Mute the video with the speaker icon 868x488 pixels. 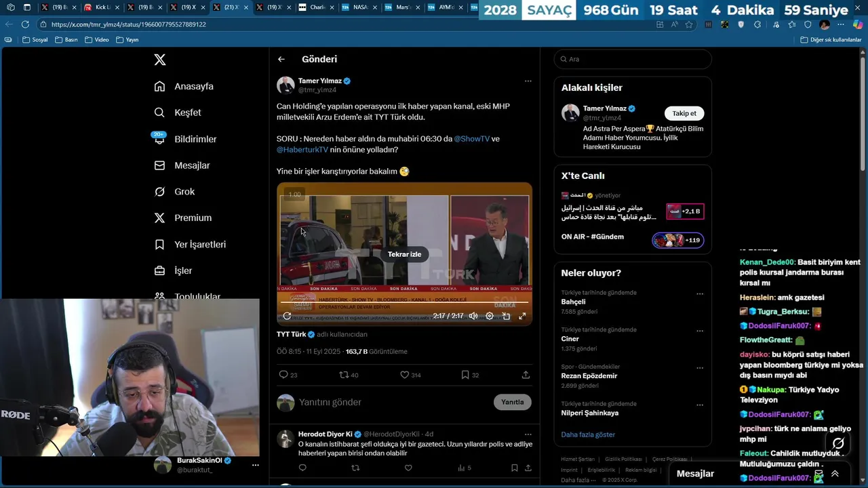(x=473, y=316)
